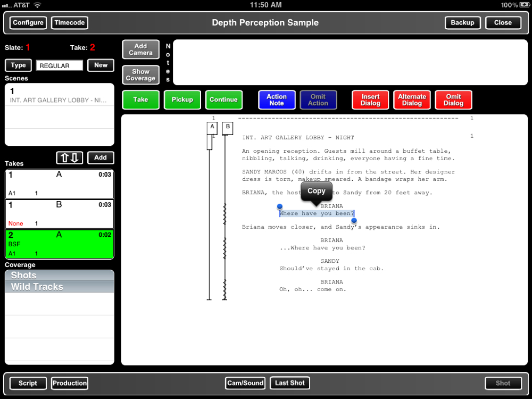Tap the REGULAR type text field

pyautogui.click(x=60, y=66)
